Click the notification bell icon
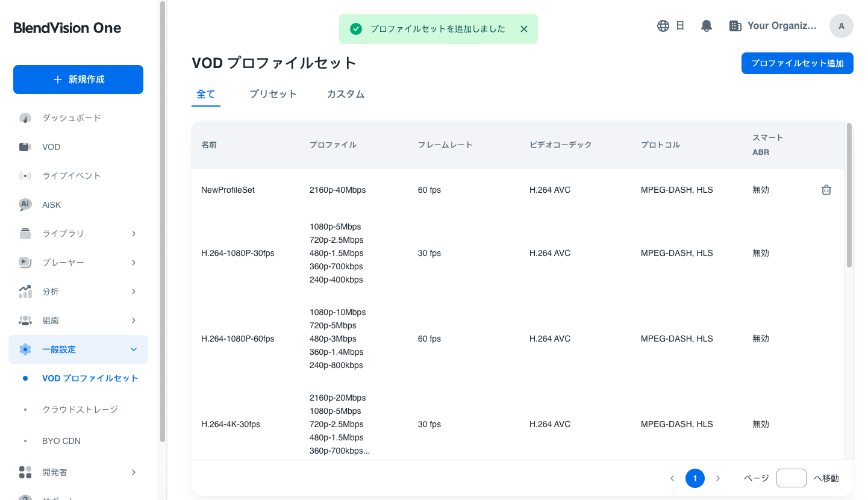The width and height of the screenshot is (868, 500). tap(707, 26)
